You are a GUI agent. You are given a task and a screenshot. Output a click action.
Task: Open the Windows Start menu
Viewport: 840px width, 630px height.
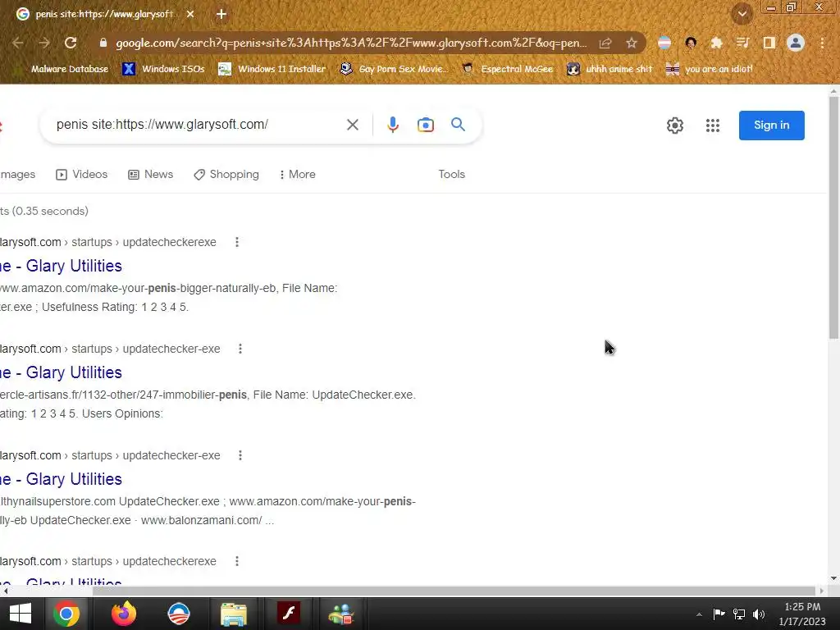21,614
